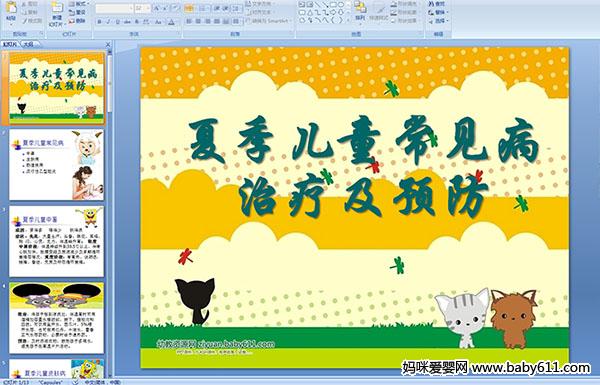Apply Bold formatting in font group
This screenshot has height=385, width=600.
pyautogui.click(x=99, y=22)
